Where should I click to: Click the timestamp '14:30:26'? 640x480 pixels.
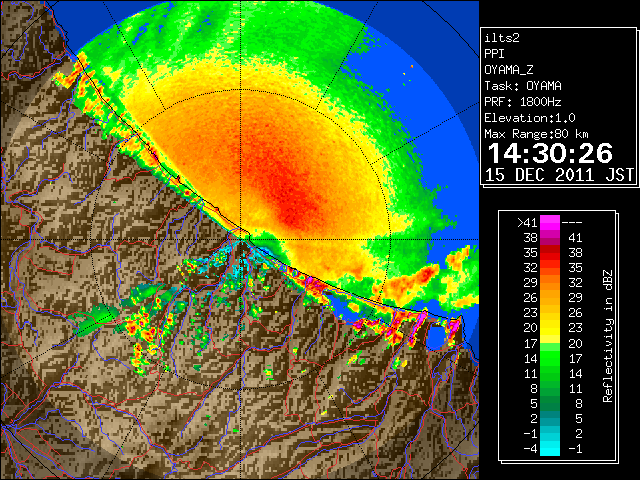click(550, 153)
